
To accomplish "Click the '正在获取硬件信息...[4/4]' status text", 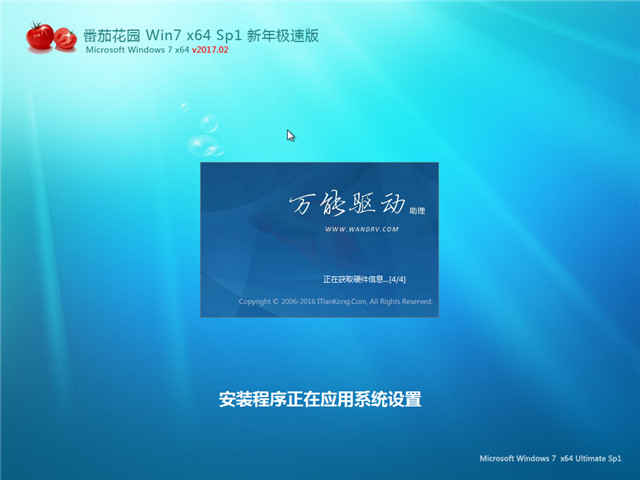I will [x=364, y=280].
